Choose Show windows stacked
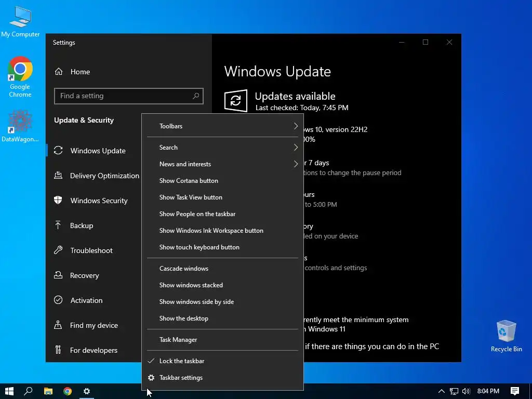 tap(222, 285)
